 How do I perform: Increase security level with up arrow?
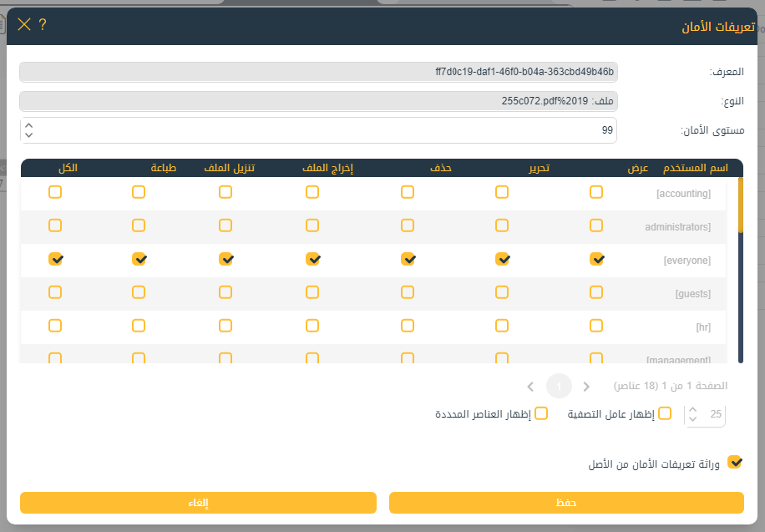[x=29, y=125]
